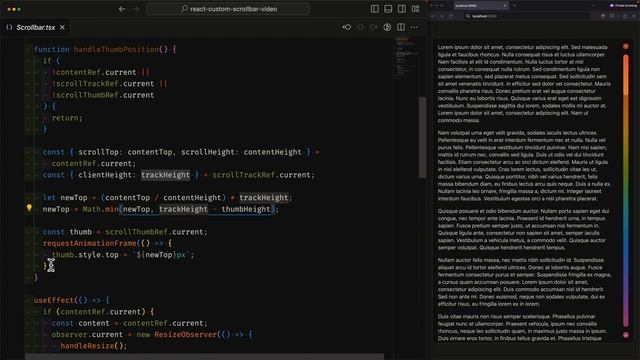The height and width of the screenshot is (360, 640).
Task: Click 'new ResizeObserver' expression
Action: (x=176, y=335)
